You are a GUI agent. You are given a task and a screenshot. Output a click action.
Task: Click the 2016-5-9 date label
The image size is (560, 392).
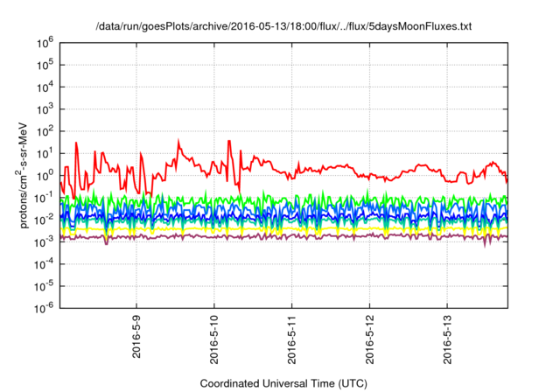(136, 337)
